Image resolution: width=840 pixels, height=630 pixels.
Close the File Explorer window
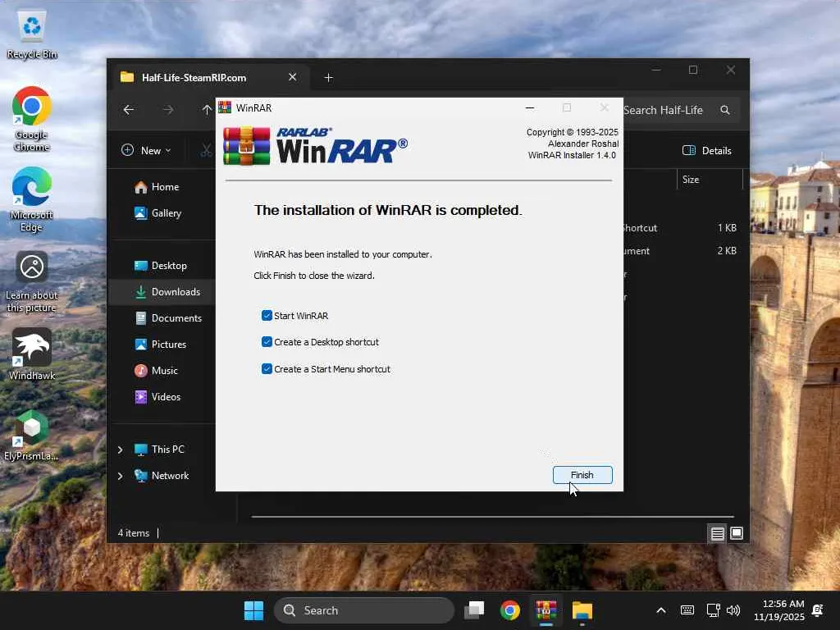coord(731,71)
